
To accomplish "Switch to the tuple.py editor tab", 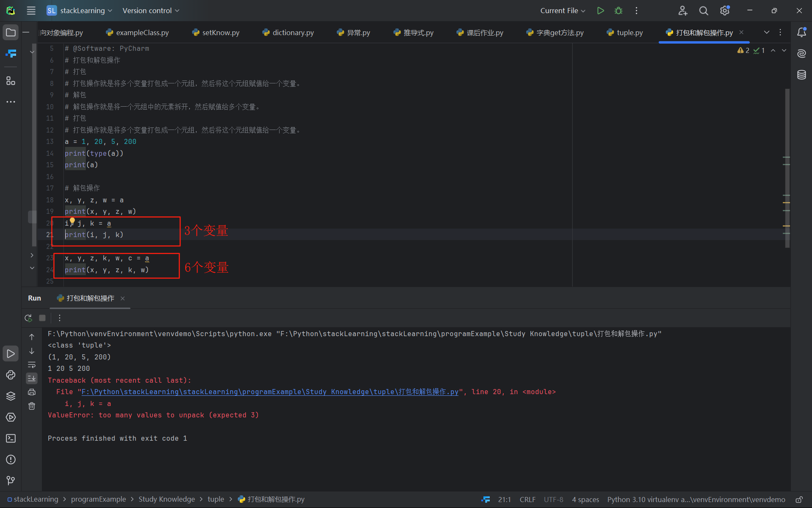I will tap(629, 33).
